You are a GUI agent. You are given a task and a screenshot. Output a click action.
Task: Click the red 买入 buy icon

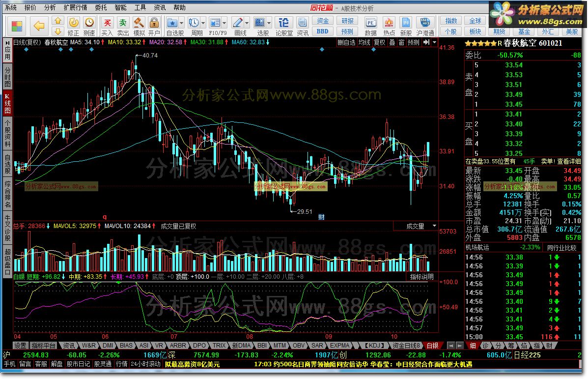click(107, 23)
